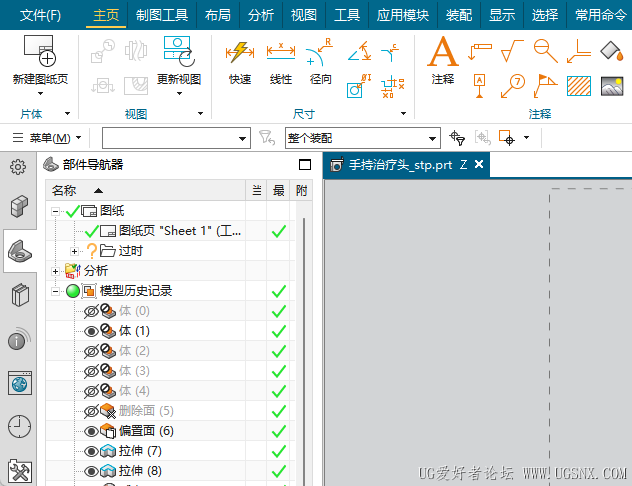The height and width of the screenshot is (486, 632).
Task: Open dropdown arrow under 更新视图
Action: click(179, 93)
